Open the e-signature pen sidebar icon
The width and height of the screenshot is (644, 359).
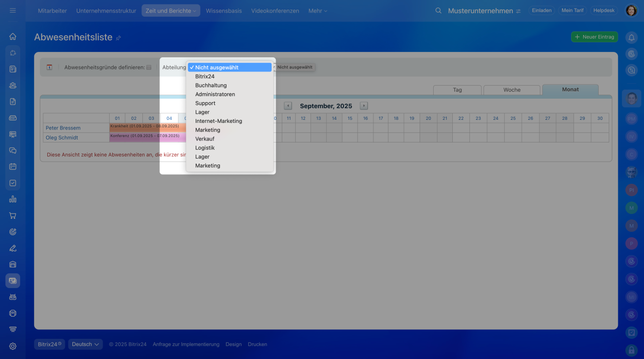(x=13, y=248)
